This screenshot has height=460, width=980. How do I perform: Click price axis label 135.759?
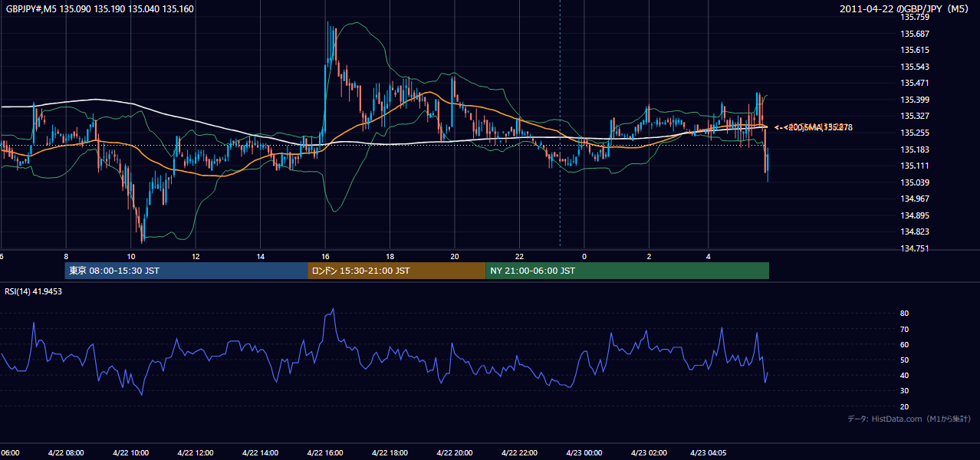pyautogui.click(x=915, y=17)
